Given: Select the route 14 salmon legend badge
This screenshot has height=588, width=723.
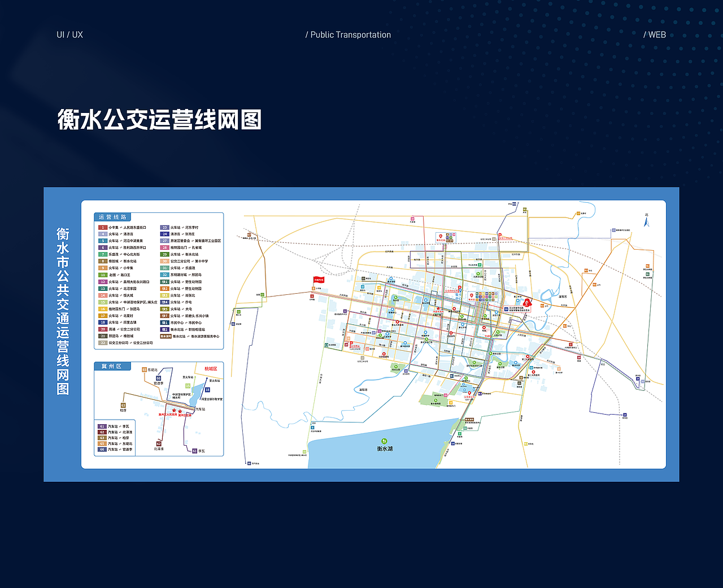Looking at the screenshot, I should click(103, 295).
